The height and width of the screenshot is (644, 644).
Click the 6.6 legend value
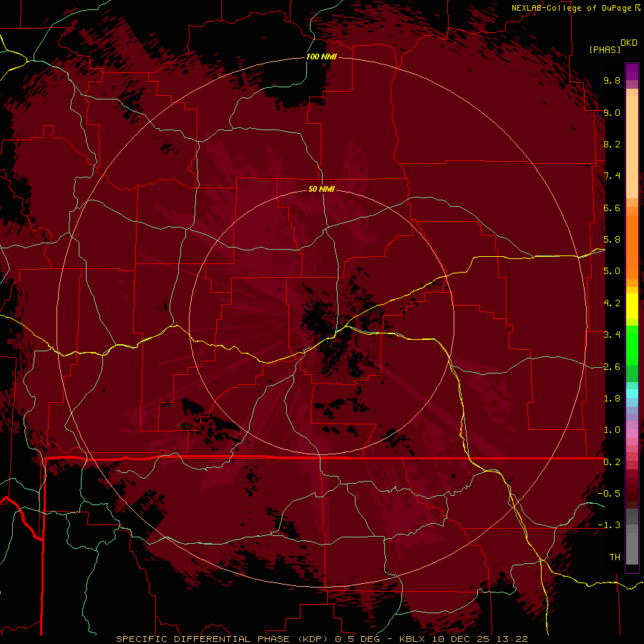(612, 208)
